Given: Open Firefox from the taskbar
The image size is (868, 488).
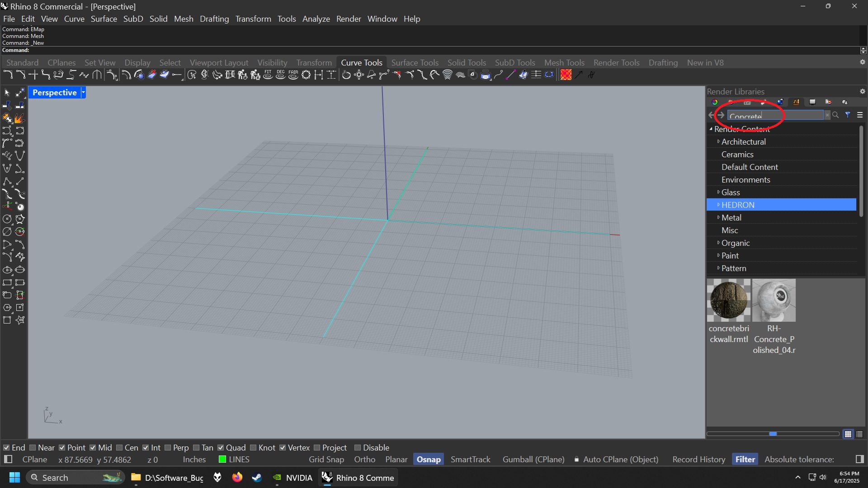Looking at the screenshot, I should coord(237,478).
